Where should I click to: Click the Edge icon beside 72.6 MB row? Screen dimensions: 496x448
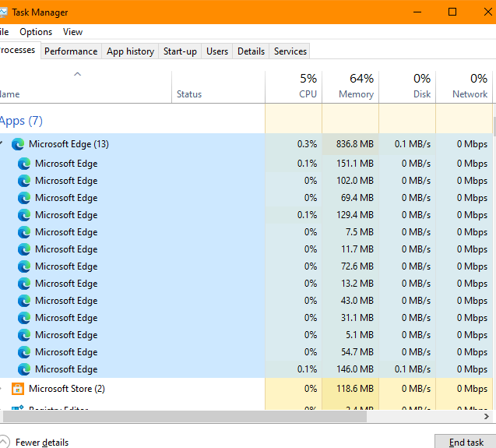24,266
